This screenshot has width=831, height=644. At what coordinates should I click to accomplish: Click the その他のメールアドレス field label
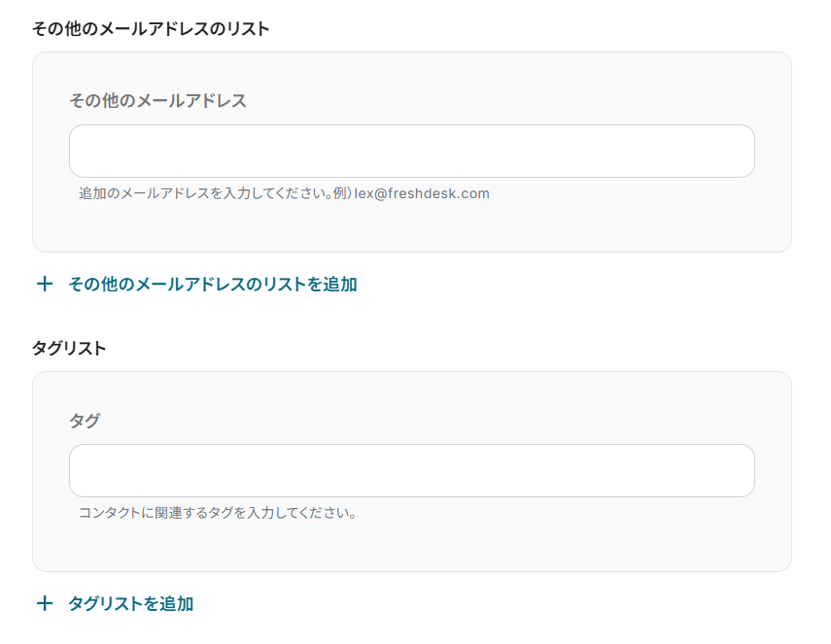tap(157, 101)
